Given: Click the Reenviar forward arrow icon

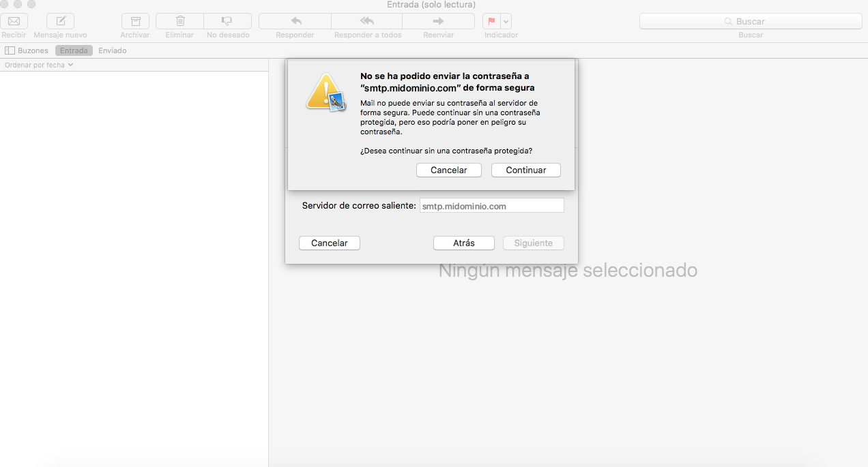Looking at the screenshot, I should (x=438, y=21).
